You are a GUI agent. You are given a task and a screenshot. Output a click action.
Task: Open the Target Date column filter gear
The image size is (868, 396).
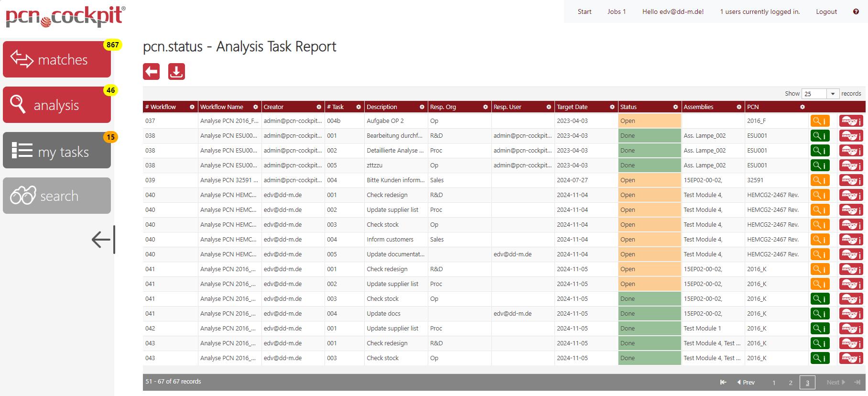click(x=612, y=107)
